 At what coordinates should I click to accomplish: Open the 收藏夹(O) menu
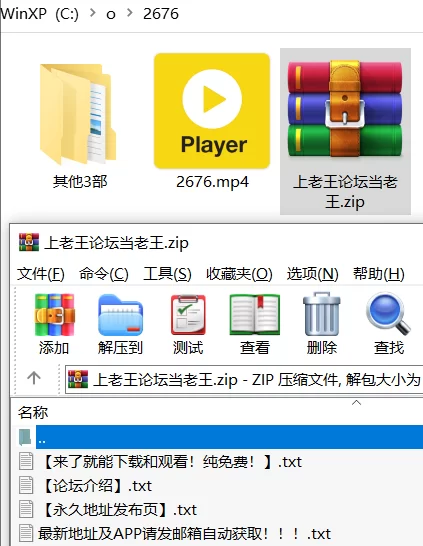(x=239, y=274)
